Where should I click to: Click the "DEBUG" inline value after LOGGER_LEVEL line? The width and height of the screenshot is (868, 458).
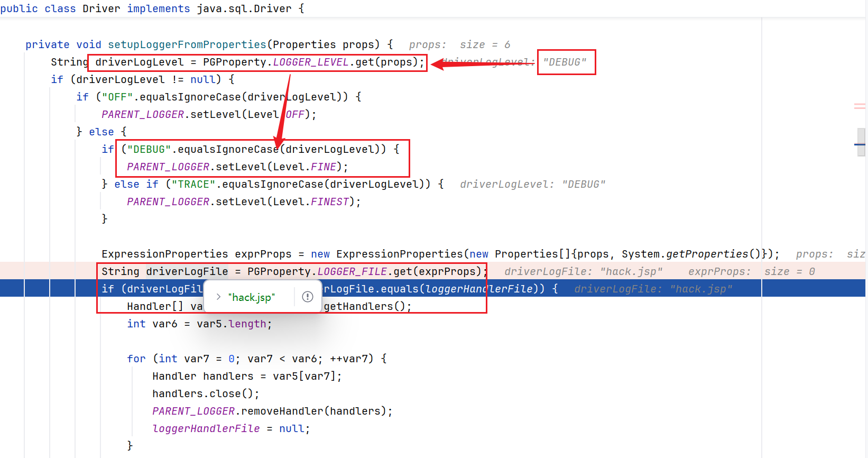click(x=565, y=62)
